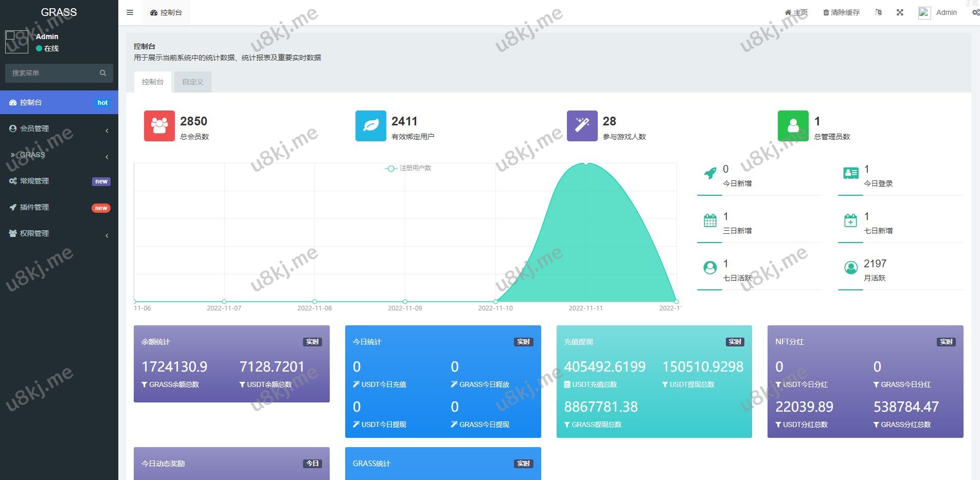Click the search magnifier icon in sidebar
Image resolution: width=980 pixels, height=480 pixels.
[x=103, y=73]
